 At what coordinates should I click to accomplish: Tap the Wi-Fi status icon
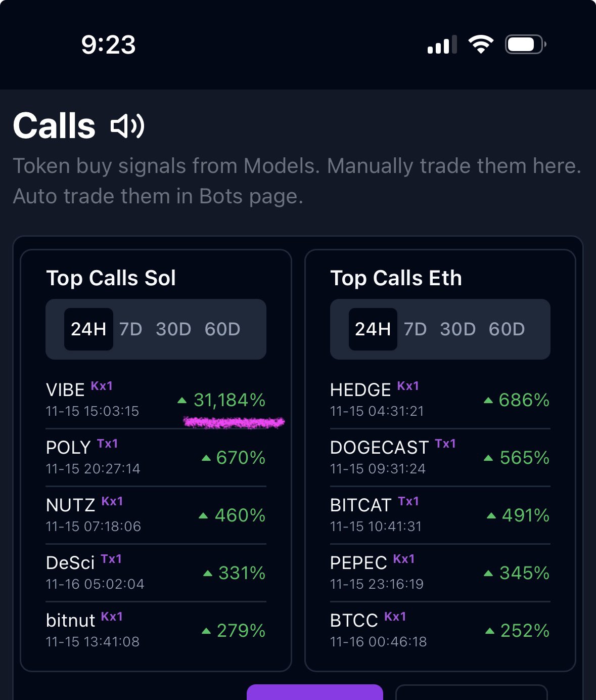pyautogui.click(x=481, y=45)
